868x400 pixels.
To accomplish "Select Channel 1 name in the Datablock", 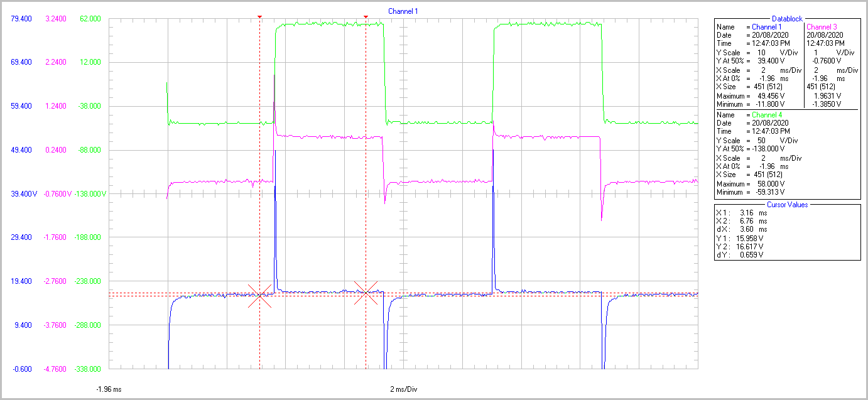I will tap(767, 27).
